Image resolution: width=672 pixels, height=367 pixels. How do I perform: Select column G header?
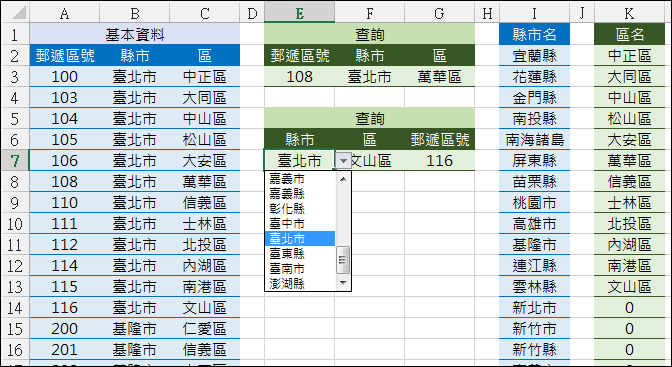coord(439,13)
